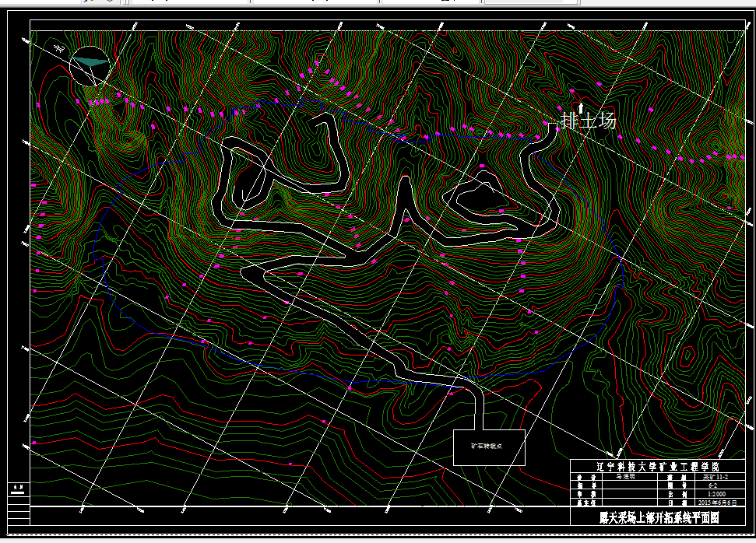Select the 排土场 text label
This screenshot has height=543, width=756.
tap(589, 121)
